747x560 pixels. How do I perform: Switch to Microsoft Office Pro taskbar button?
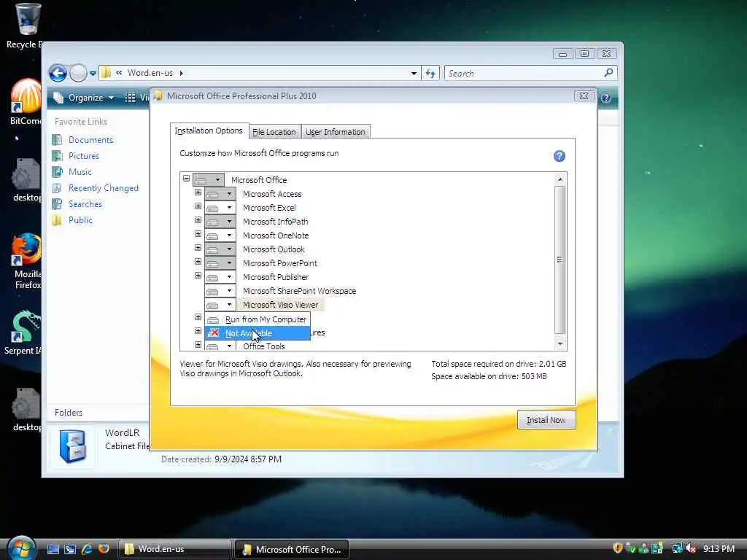tap(292, 549)
